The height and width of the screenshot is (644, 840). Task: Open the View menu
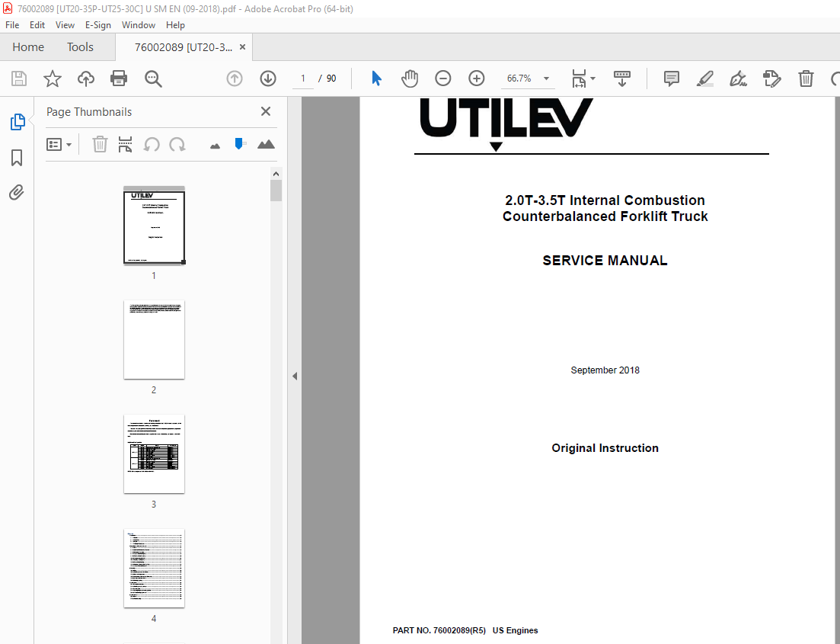[x=65, y=25]
